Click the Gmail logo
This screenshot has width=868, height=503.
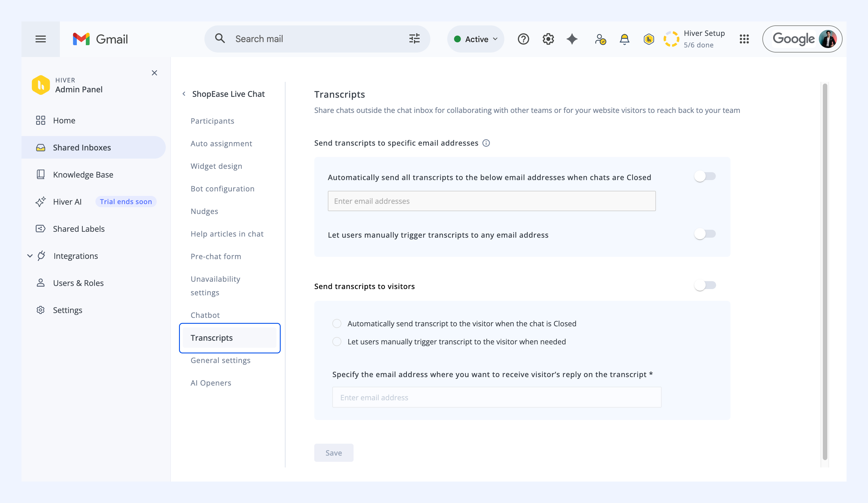point(100,39)
